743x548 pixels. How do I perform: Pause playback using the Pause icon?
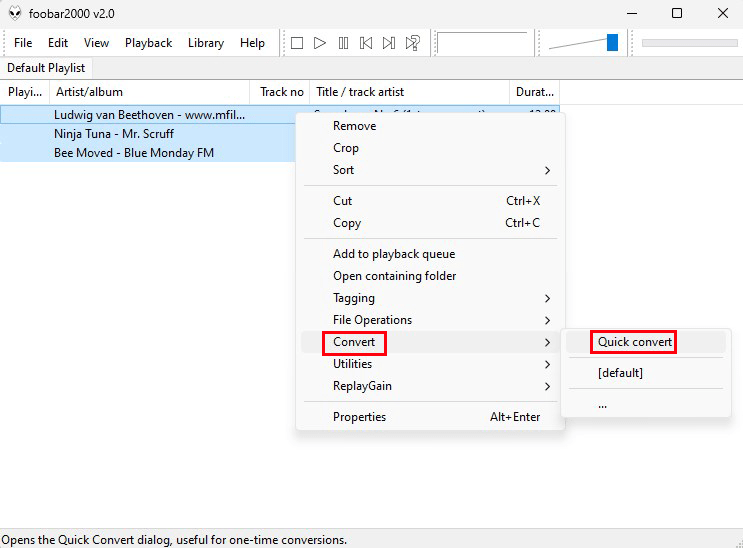(344, 43)
